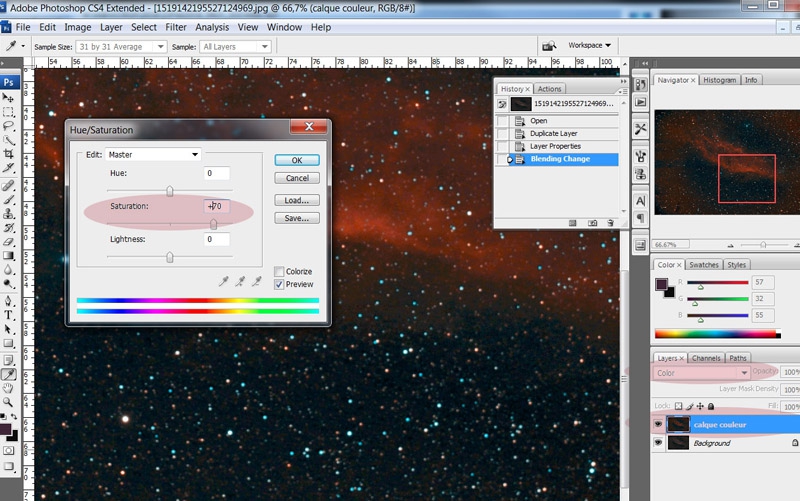
Task: Select the Brush tool
Action: pos(8,199)
